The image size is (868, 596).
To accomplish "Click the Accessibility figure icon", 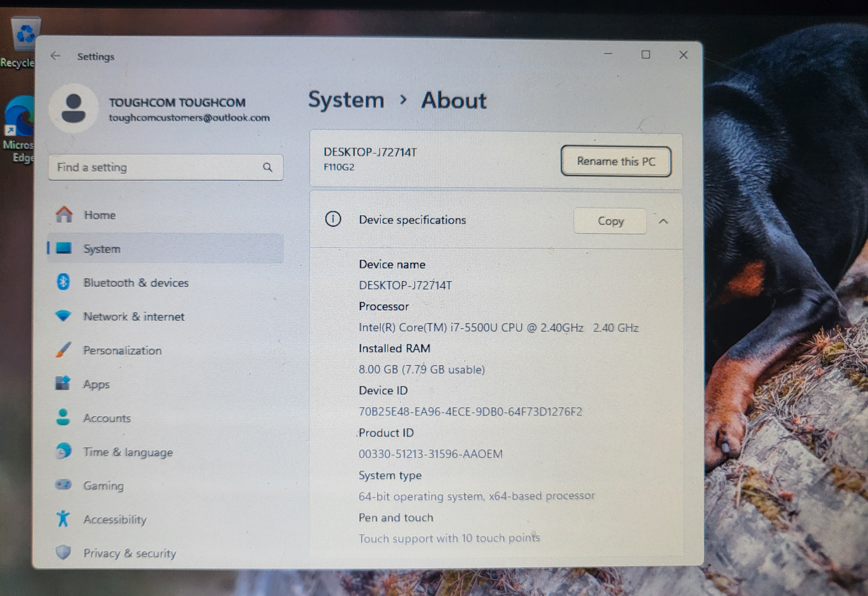I will pos(63,519).
